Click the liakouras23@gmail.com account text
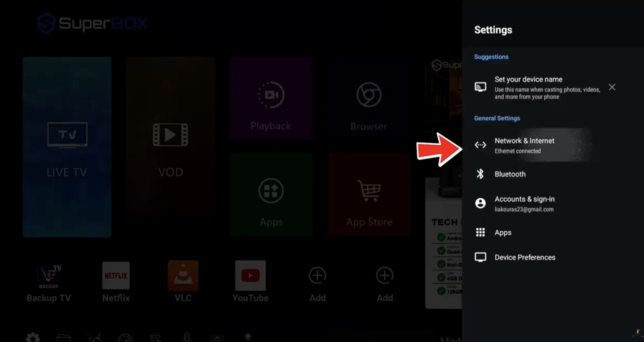This screenshot has width=644, height=342. tap(524, 209)
